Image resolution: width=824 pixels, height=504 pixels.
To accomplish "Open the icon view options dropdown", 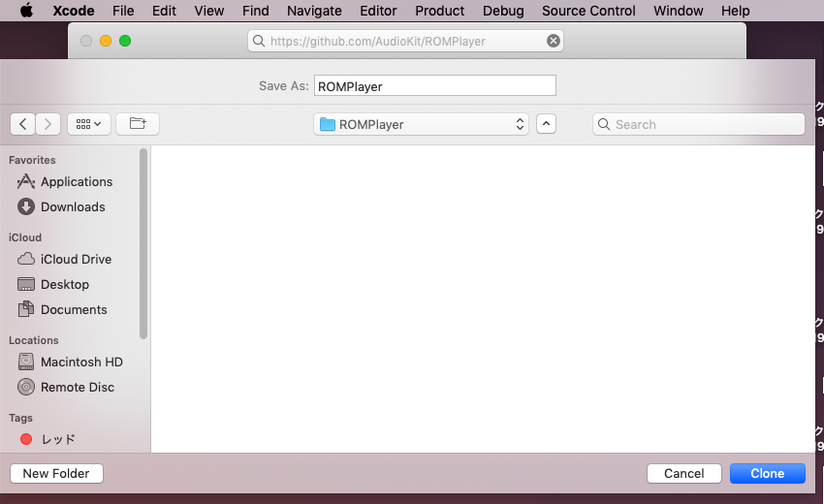I will [89, 124].
